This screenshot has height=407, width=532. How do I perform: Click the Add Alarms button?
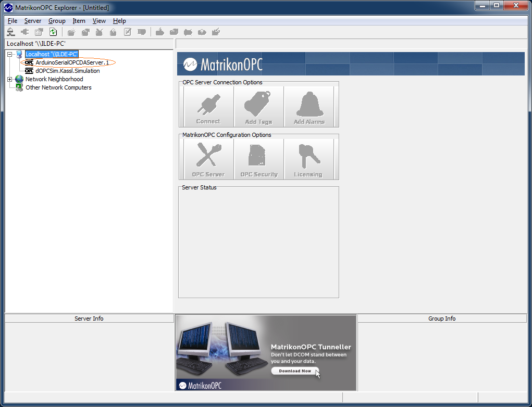click(309, 107)
